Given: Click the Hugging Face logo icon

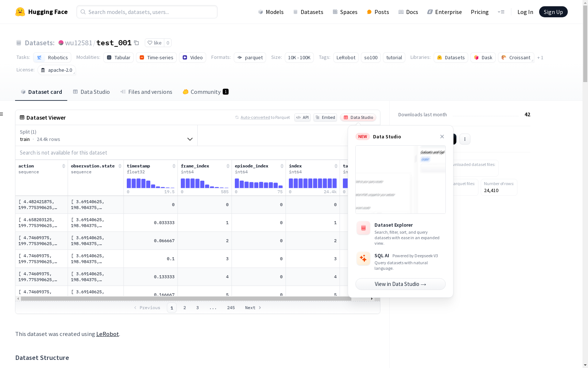Looking at the screenshot, I should pos(20,12).
